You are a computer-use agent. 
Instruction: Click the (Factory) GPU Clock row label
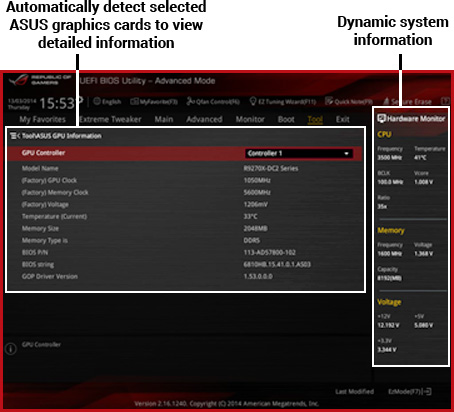(x=49, y=180)
